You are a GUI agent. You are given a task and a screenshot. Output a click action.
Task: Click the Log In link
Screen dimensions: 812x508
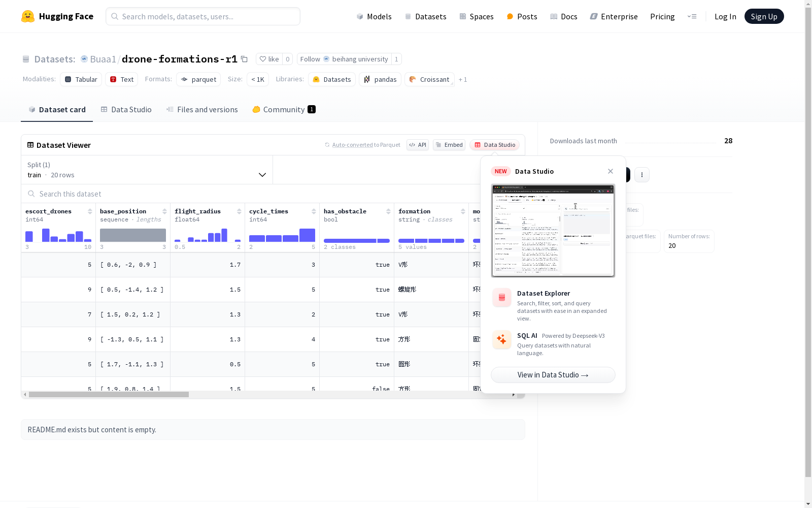point(725,16)
